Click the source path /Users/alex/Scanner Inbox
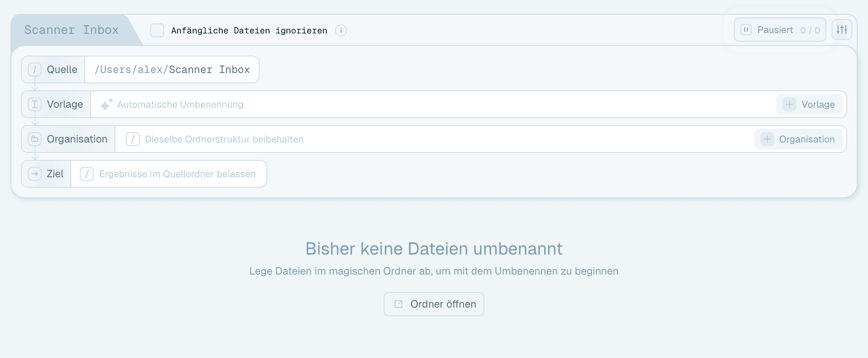Screen dimensions: 868x358 (172, 70)
